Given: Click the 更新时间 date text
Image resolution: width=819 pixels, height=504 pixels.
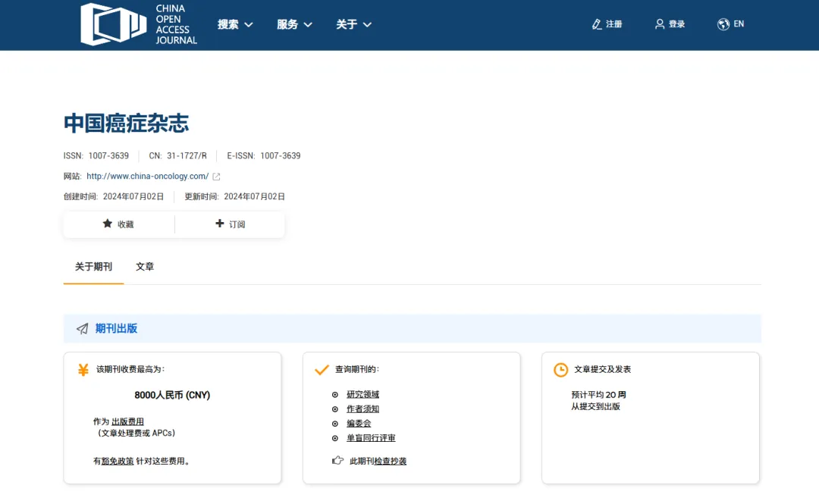Looking at the screenshot, I should 234,196.
